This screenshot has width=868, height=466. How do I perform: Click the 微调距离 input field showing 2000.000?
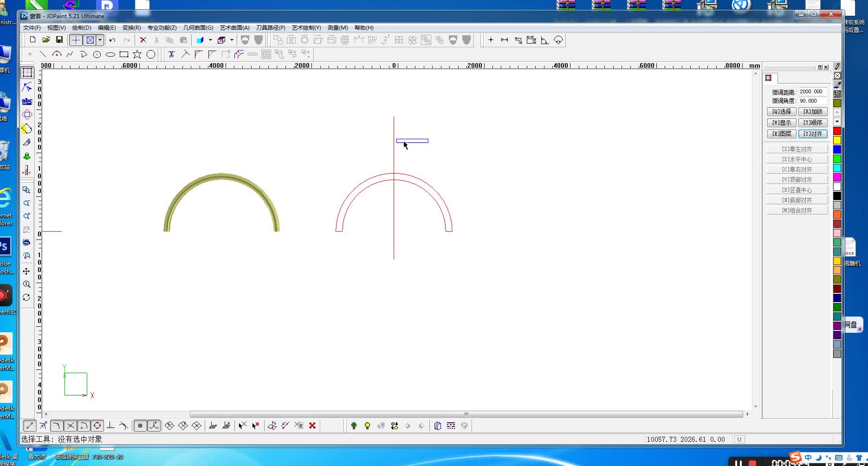click(x=812, y=92)
